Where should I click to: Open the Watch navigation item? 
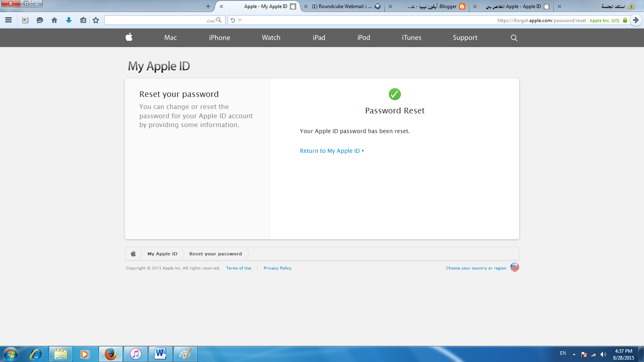tap(271, 37)
